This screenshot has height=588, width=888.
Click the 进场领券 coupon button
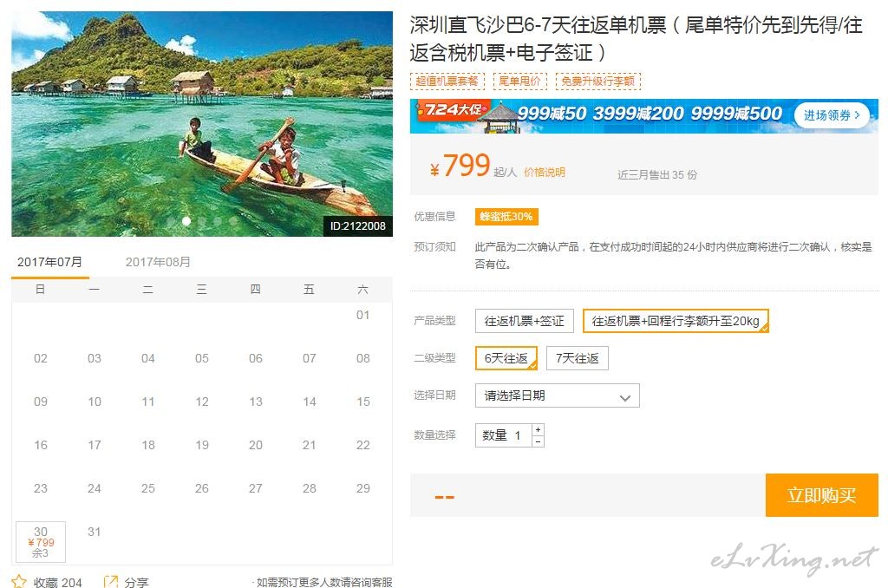coord(832,115)
